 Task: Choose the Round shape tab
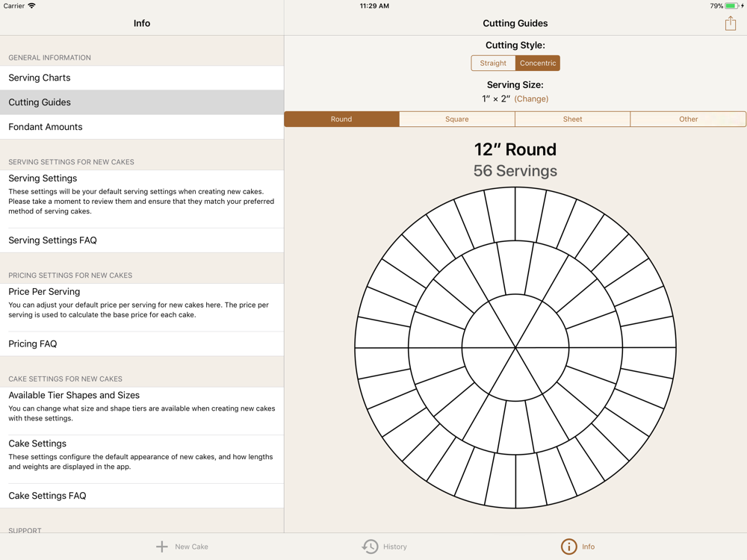click(341, 119)
